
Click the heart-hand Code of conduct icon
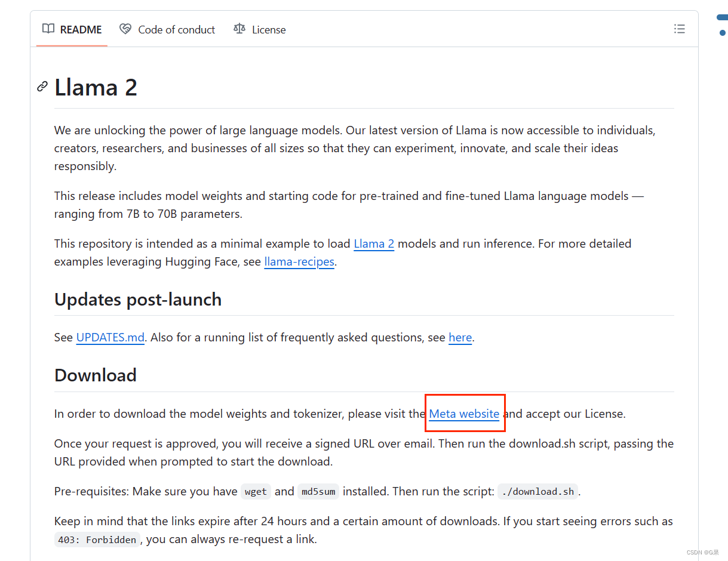coord(125,29)
